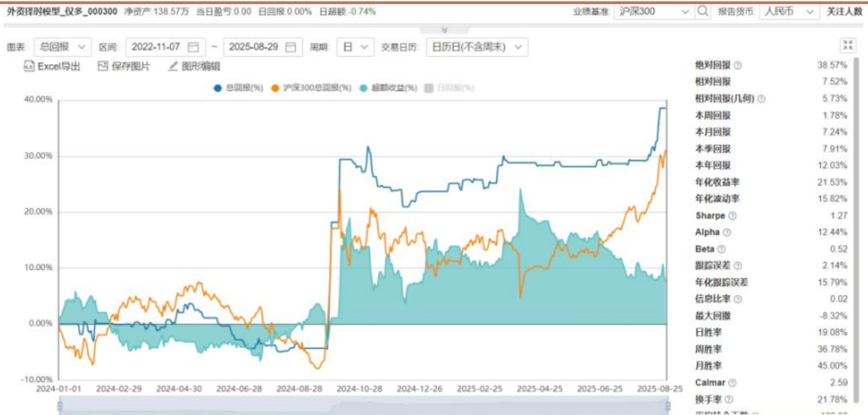868x415 pixels.
Task: Open the start date calendar picker icon
Action: [194, 47]
